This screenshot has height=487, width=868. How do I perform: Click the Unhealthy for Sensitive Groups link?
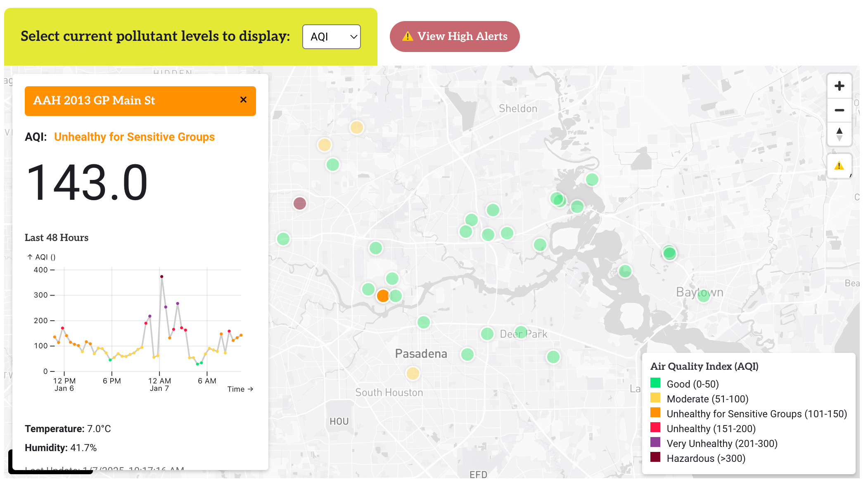coord(134,137)
